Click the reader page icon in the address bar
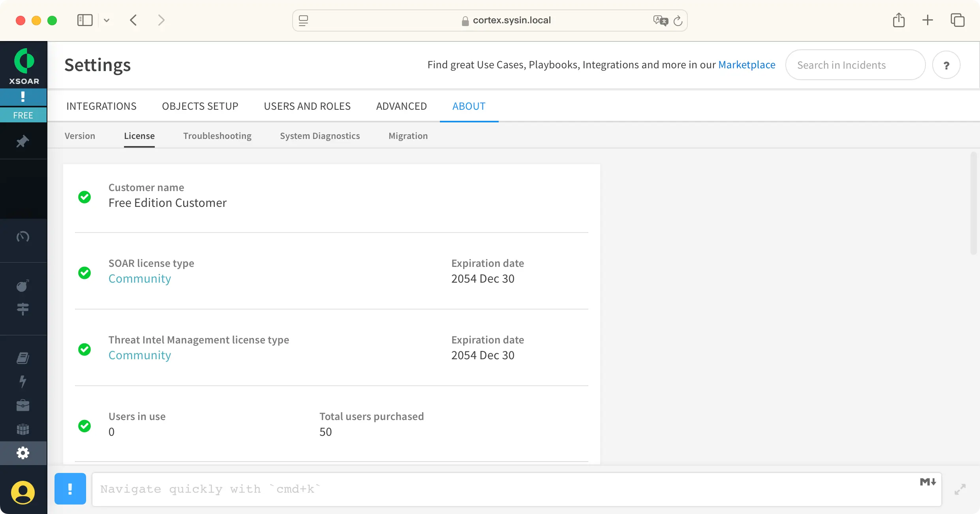Image resolution: width=980 pixels, height=514 pixels. [303, 21]
